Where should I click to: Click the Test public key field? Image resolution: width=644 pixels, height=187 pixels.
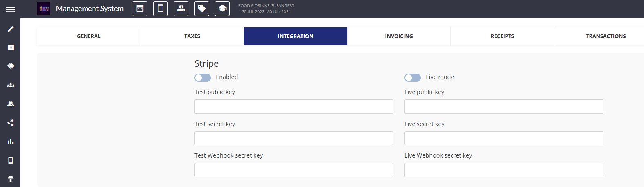(x=294, y=107)
